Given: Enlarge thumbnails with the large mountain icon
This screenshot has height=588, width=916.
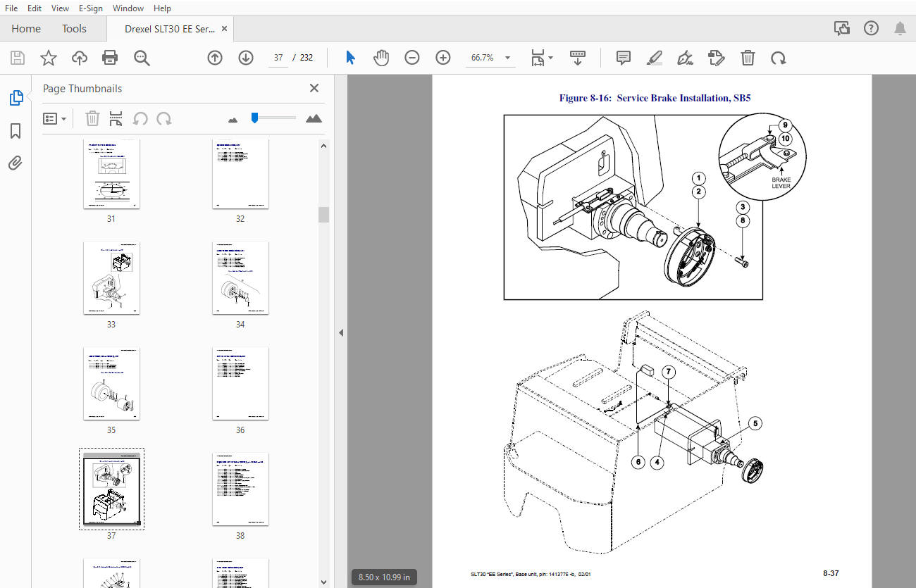Looking at the screenshot, I should 314,118.
